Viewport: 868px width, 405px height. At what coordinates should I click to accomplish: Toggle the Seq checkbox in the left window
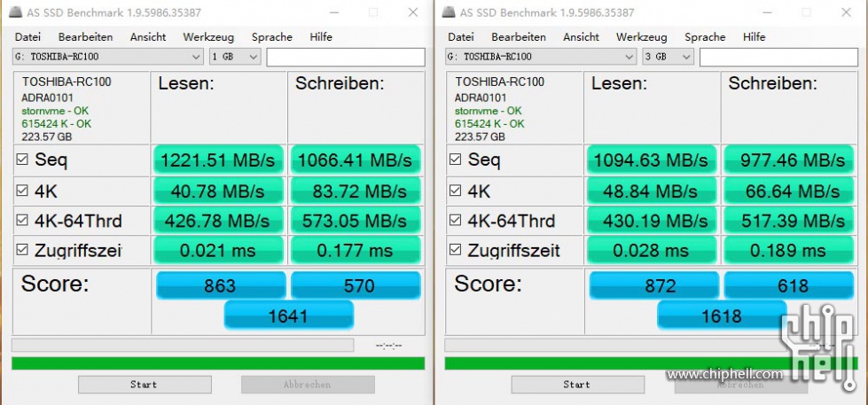pyautogui.click(x=22, y=160)
